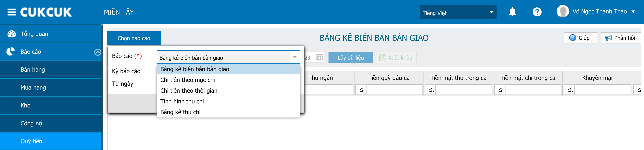Click the Từ ngày label
The width and height of the screenshot is (644, 150).
click(123, 84)
